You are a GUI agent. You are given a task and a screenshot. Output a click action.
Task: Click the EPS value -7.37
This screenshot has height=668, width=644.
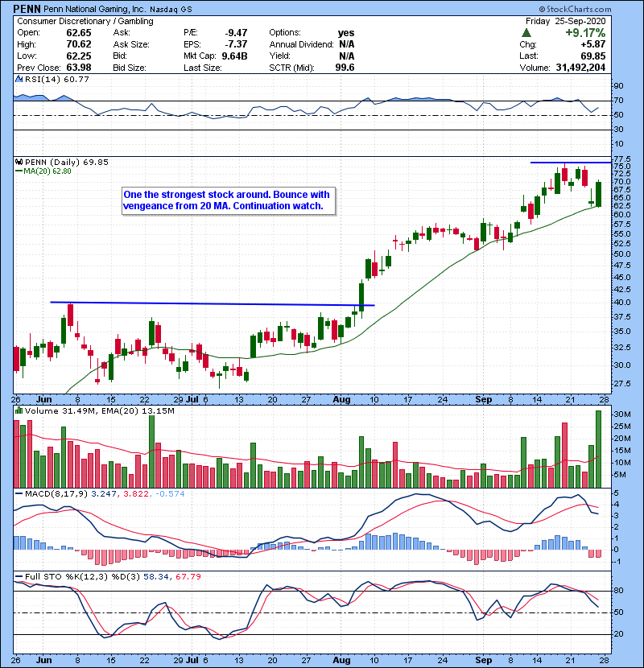(x=236, y=44)
